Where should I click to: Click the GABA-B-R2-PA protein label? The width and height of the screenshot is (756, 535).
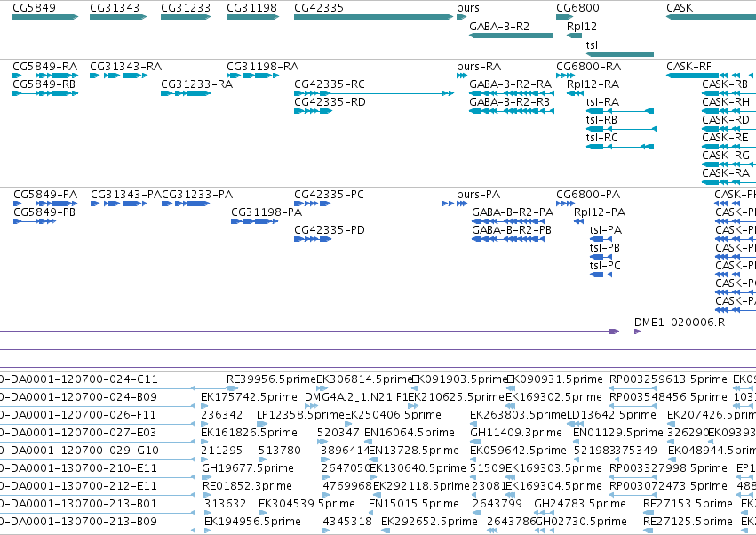tap(513, 212)
